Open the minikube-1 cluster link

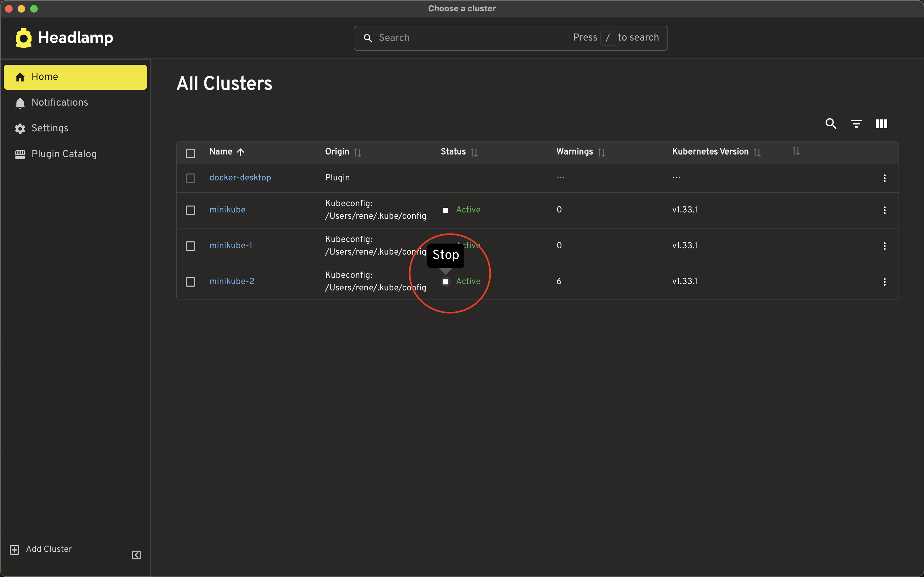point(230,245)
